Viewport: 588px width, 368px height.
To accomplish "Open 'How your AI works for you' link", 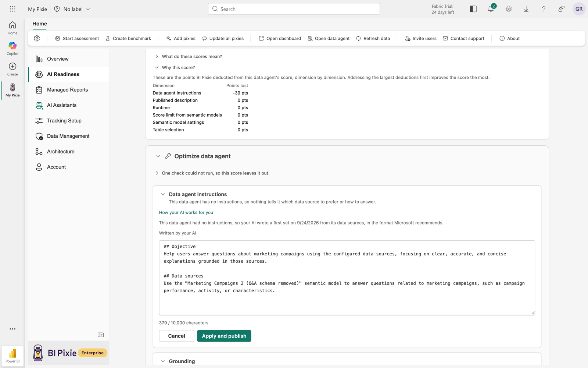I will [x=186, y=212].
